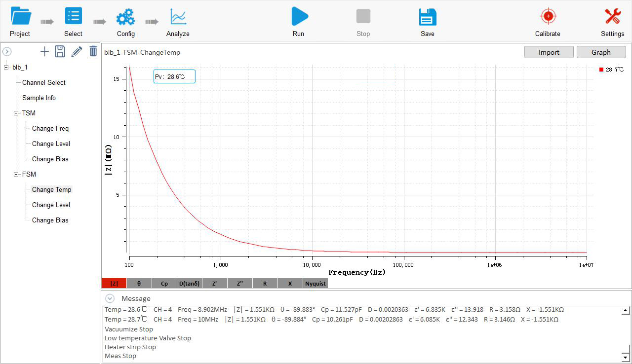Screen dimensions: 632x364
Task: Open Settings tools icon
Action: coord(613,16)
